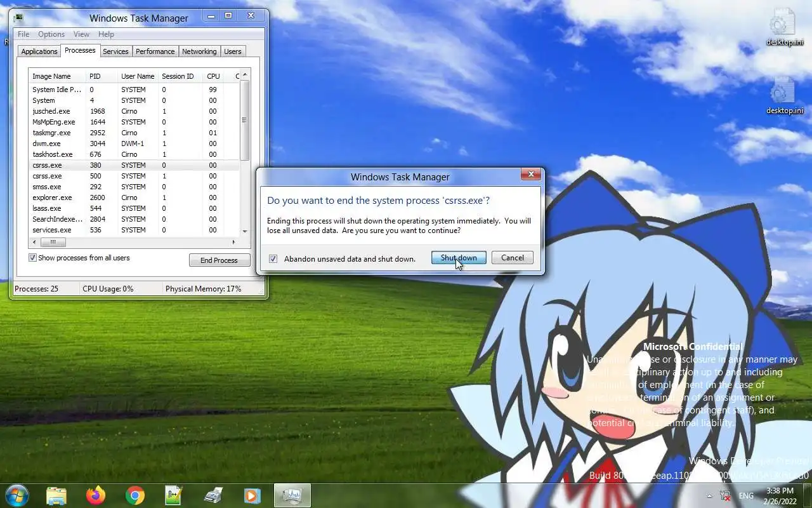Click the Physical Memory: 17% status entry
This screenshot has height=508, width=812.
204,289
